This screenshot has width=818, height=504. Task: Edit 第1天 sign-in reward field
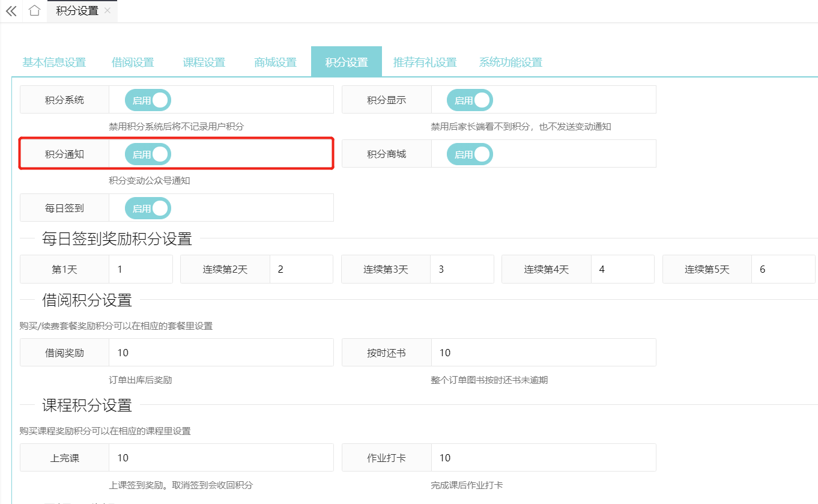[x=141, y=269]
